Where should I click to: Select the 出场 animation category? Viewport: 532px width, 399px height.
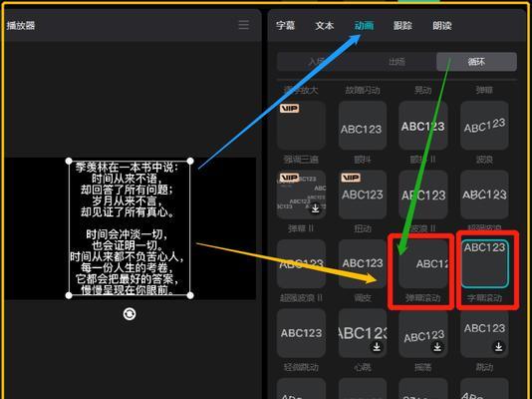397,62
